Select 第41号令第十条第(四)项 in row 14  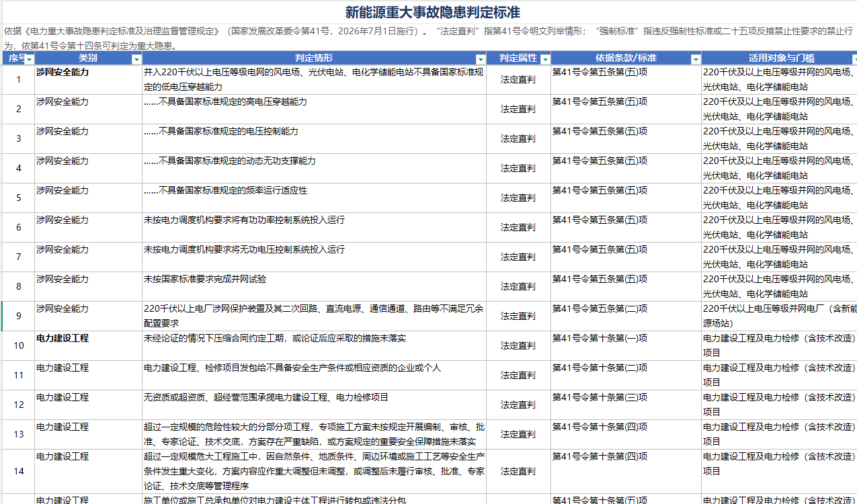click(x=626, y=472)
